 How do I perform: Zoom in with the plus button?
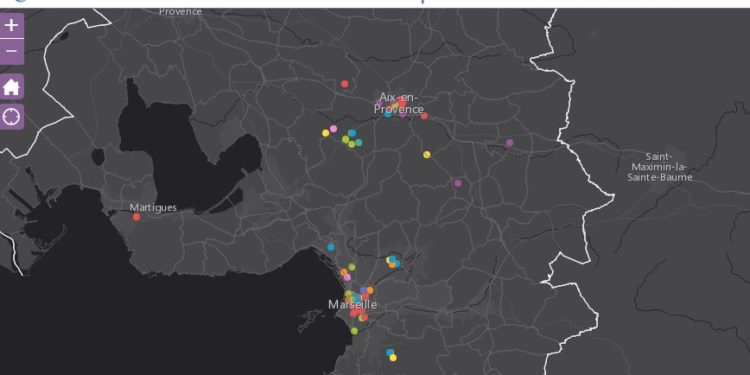pyautogui.click(x=11, y=25)
